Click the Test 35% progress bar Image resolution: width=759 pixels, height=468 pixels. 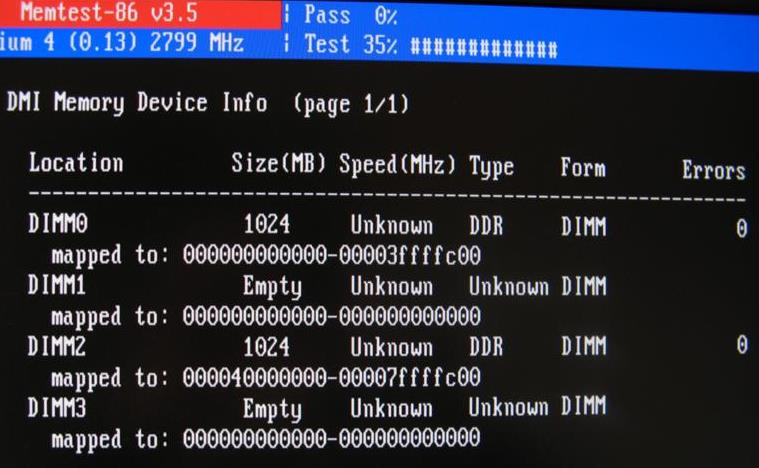[x=430, y=45]
